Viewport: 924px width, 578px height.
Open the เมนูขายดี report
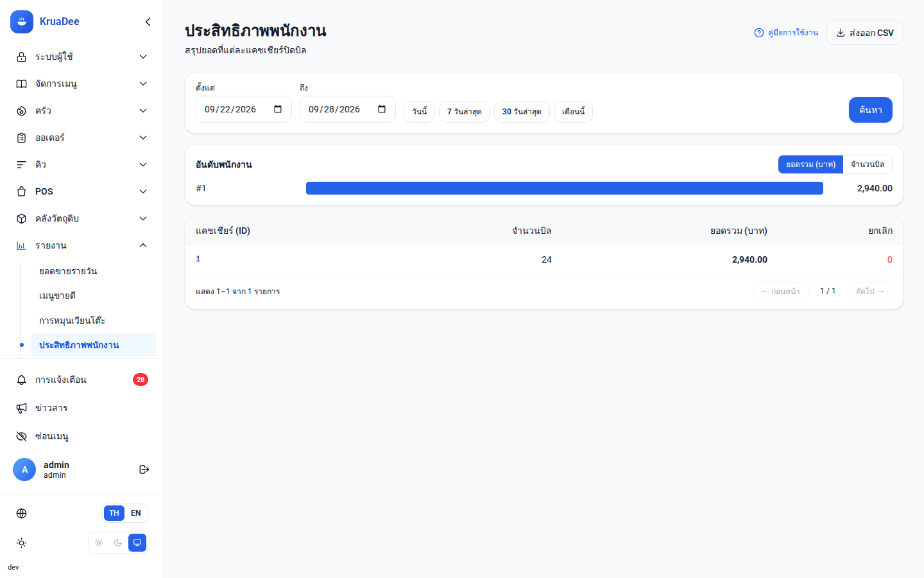click(x=94, y=295)
